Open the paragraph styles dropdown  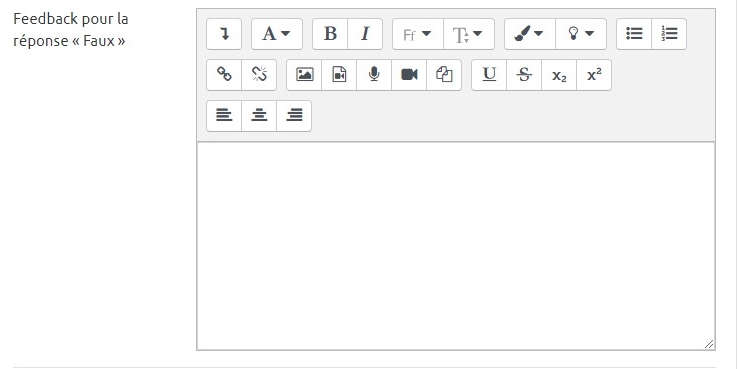[277, 34]
